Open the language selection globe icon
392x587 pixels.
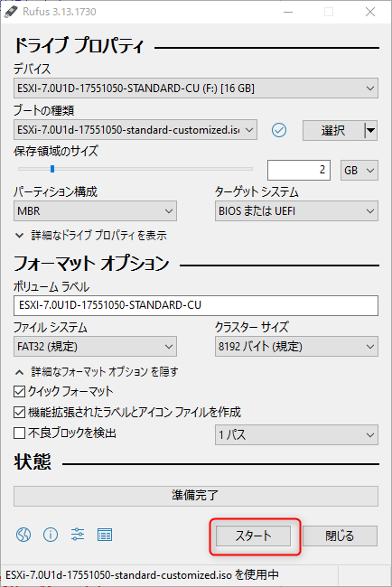coord(23,535)
